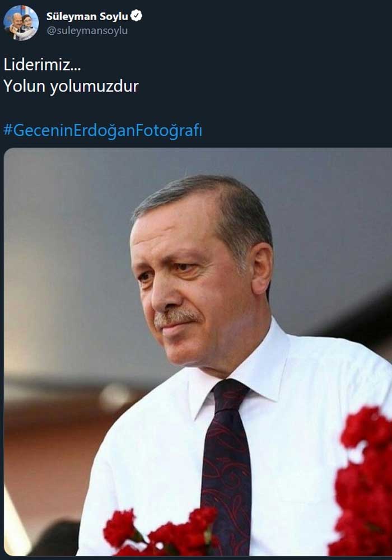Visit the @suleymansoylu handle link
392x560 pixels.
[87, 31]
